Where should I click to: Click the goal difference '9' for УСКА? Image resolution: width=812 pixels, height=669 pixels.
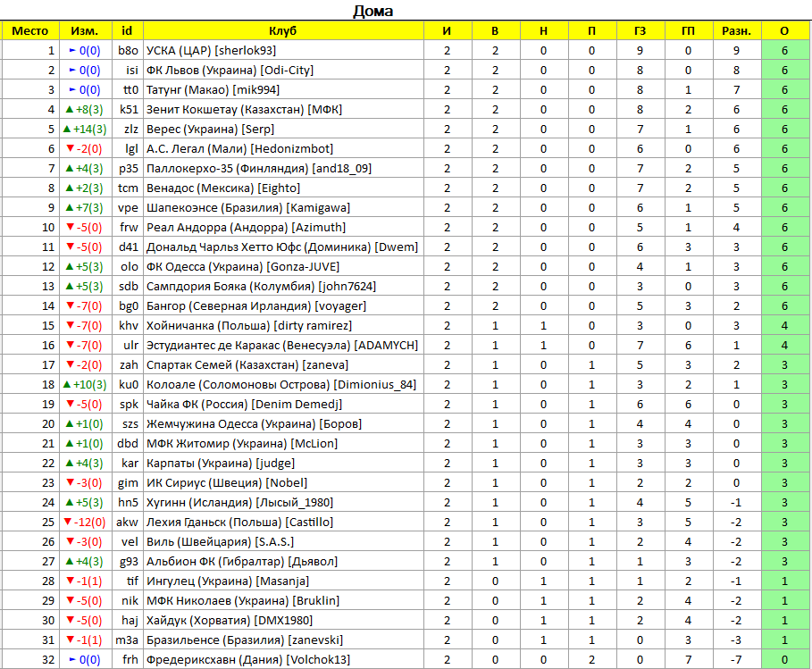(x=736, y=51)
